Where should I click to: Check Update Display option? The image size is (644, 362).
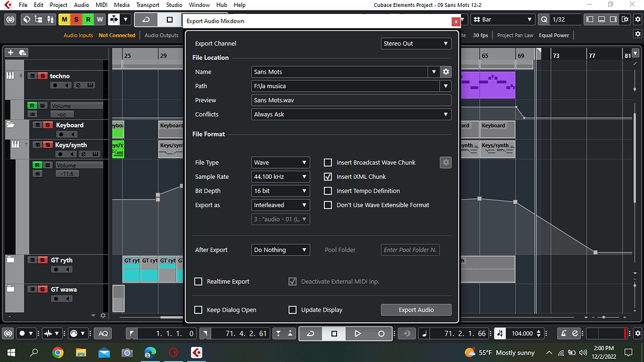292,310
